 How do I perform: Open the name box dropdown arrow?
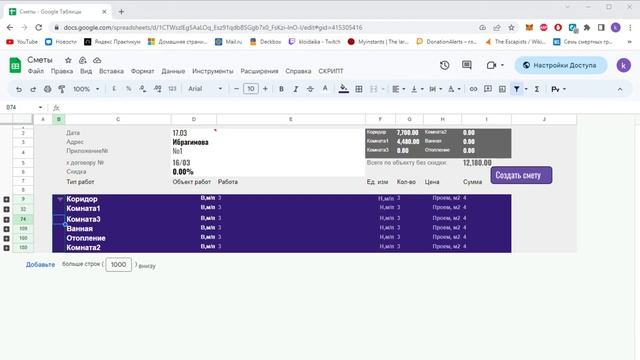click(40, 107)
